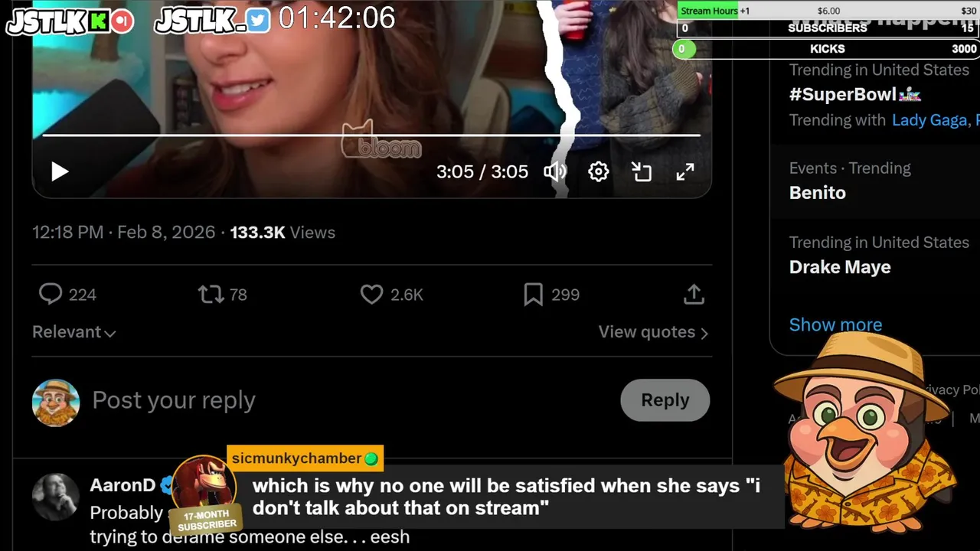Open the Relevant sort dropdown
The image size is (980, 551).
73,332
